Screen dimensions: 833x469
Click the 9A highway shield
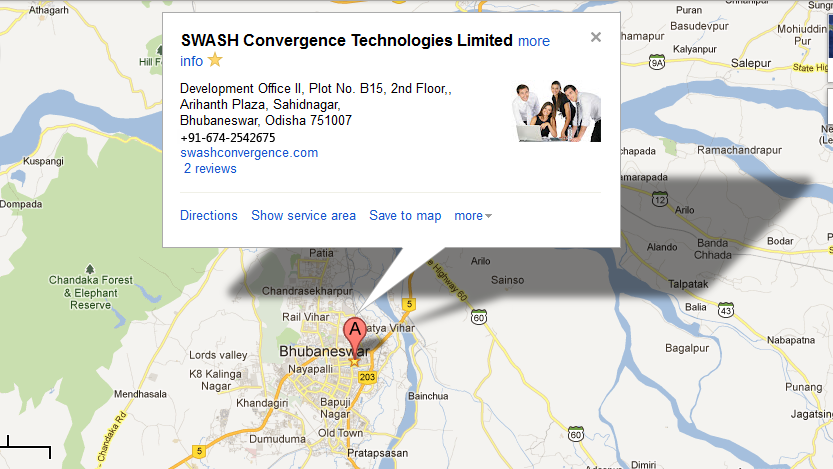tap(657, 62)
